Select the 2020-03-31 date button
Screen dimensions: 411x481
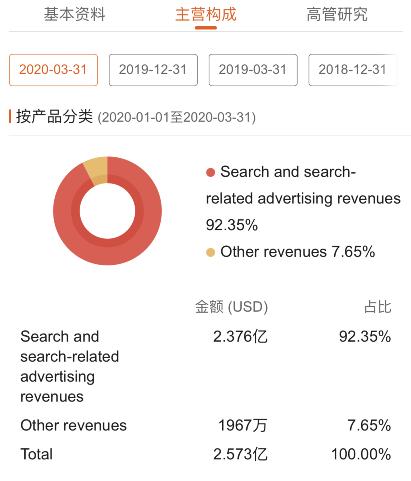click(53, 70)
